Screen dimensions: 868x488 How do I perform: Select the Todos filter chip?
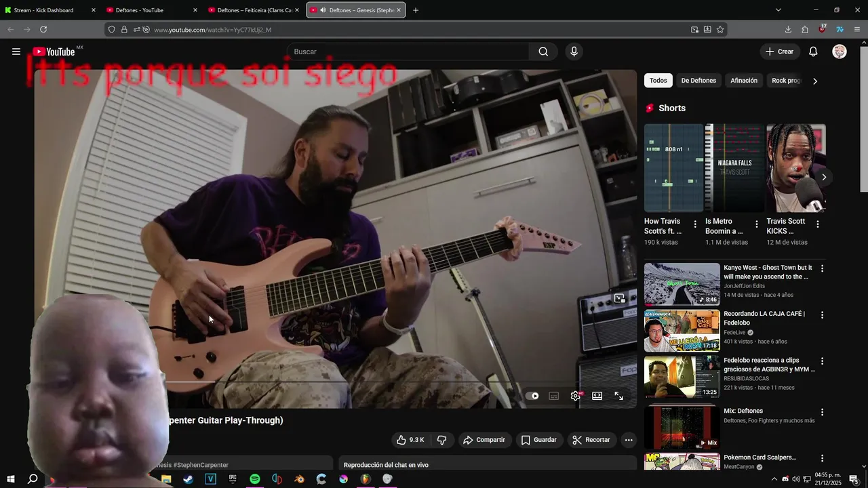point(658,81)
